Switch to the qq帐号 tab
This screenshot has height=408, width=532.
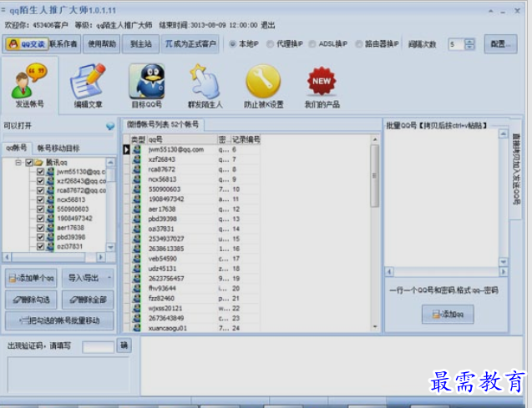[17, 148]
